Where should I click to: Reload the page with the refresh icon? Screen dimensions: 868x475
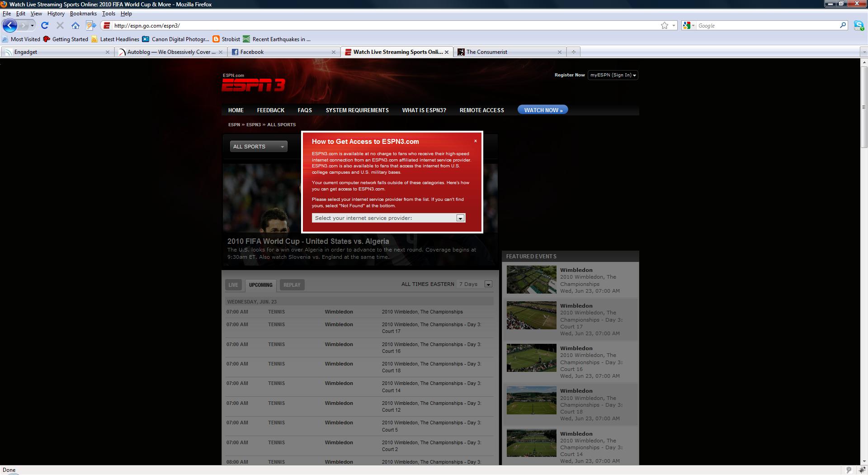[x=45, y=26]
